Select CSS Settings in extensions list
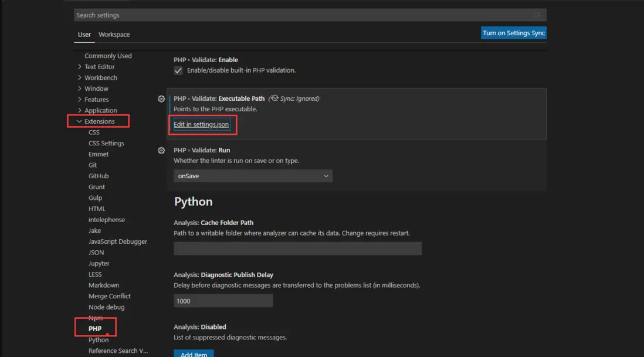 [x=106, y=143]
